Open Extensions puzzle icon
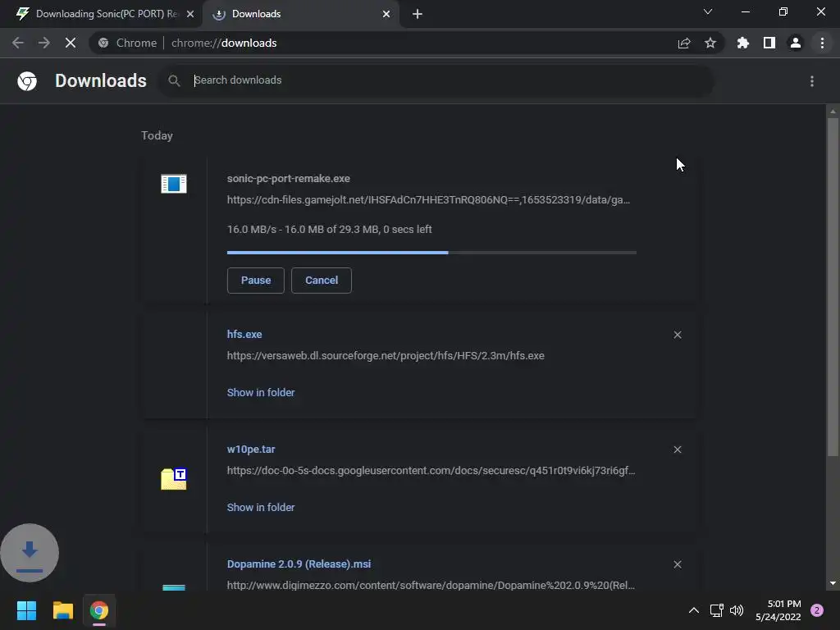840x630 pixels. point(743,43)
